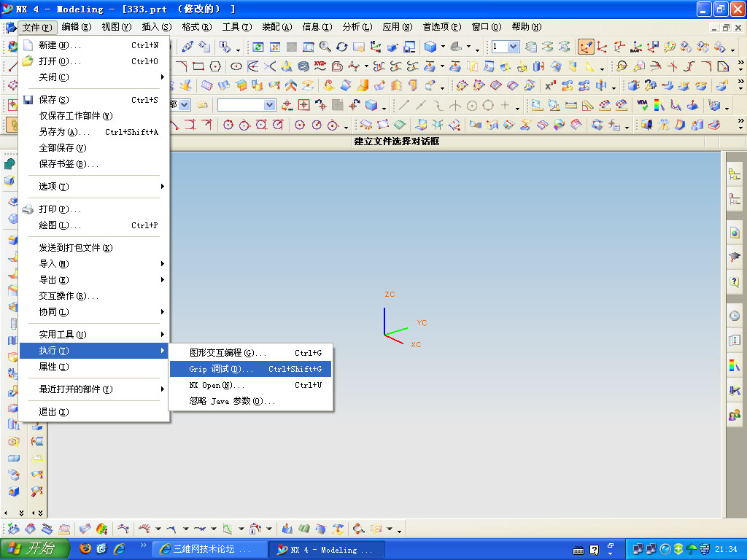The width and height of the screenshot is (747, 560).
Task: Select 保存(S) in the File menu
Action: (94, 99)
